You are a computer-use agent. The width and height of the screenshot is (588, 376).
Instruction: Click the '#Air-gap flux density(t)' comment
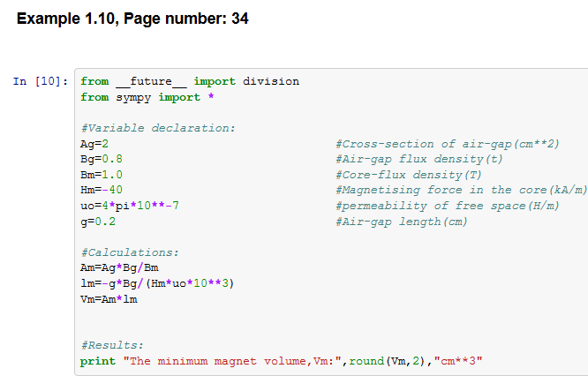(x=419, y=159)
